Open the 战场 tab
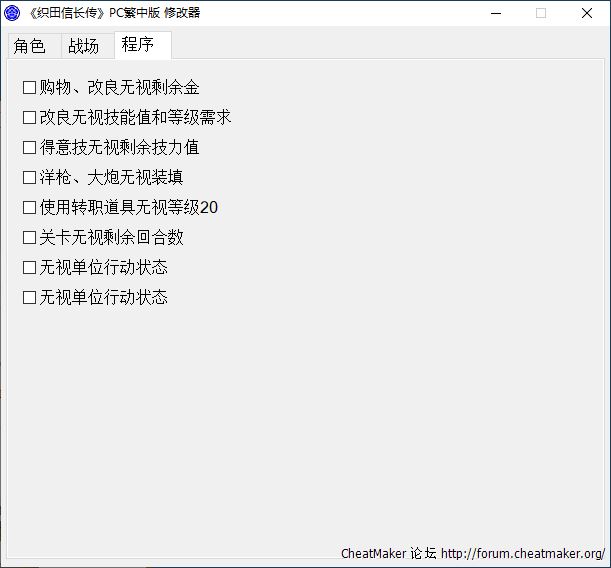The image size is (611, 568). [84, 46]
